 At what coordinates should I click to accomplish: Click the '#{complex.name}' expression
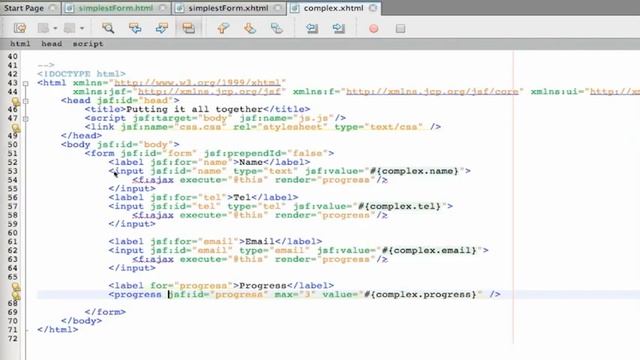(414, 171)
